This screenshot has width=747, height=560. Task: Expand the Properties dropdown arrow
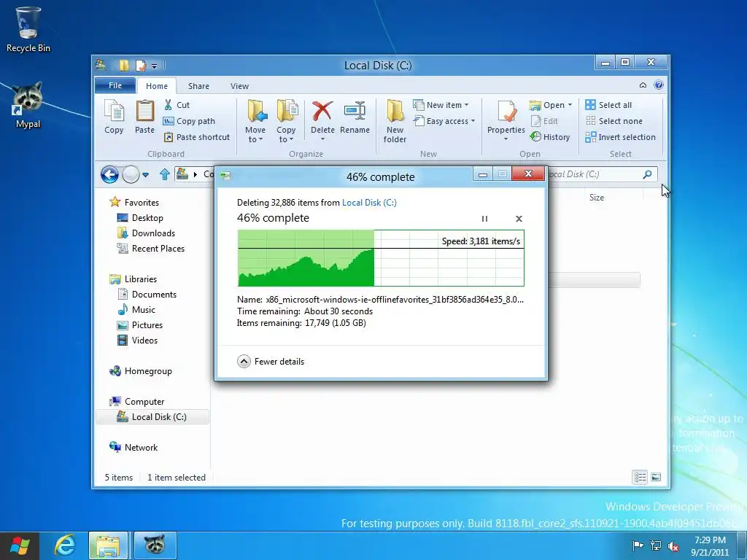tap(506, 139)
